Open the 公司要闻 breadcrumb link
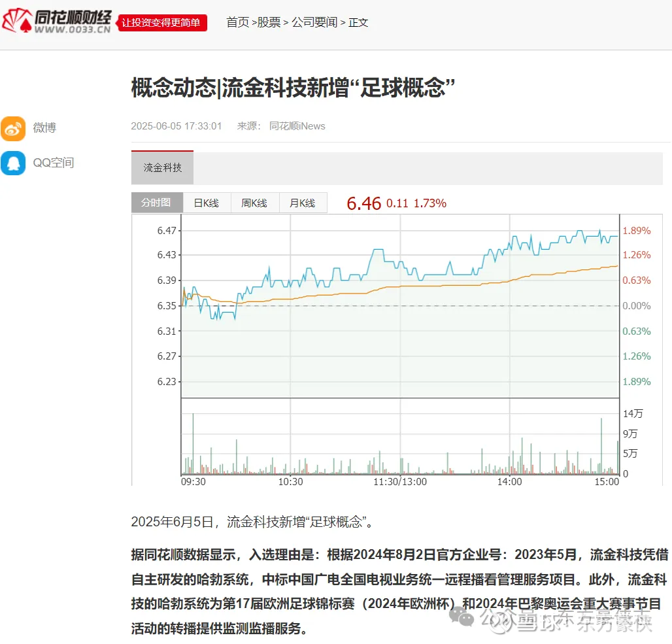Image resolution: width=672 pixels, height=644 pixels. [314, 22]
